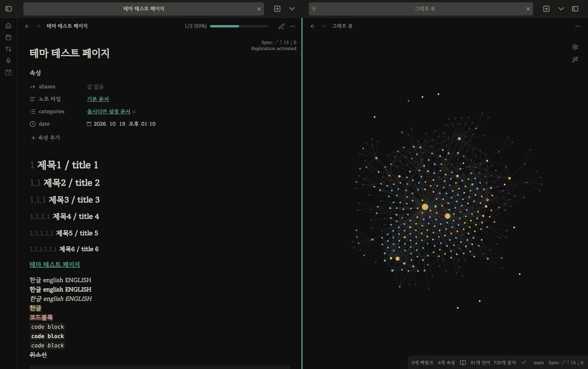
Task: Close the 그래프 뷰 tab
Action: pos(528,9)
